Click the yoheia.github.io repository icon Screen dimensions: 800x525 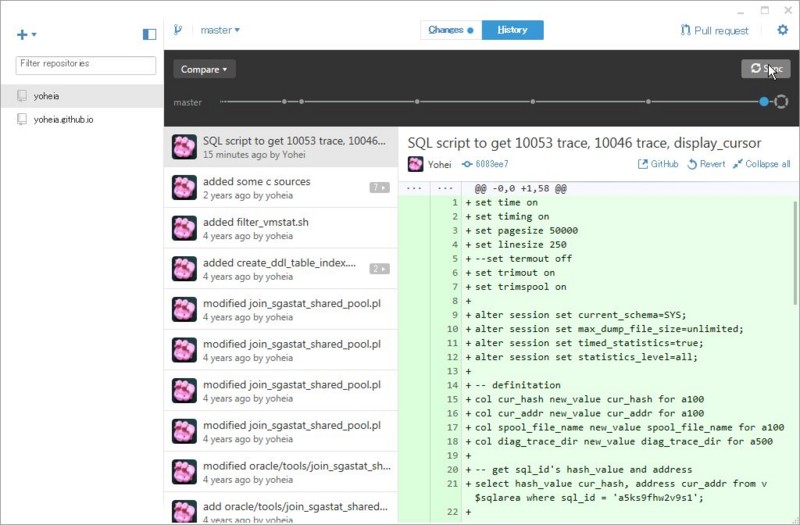(22, 119)
